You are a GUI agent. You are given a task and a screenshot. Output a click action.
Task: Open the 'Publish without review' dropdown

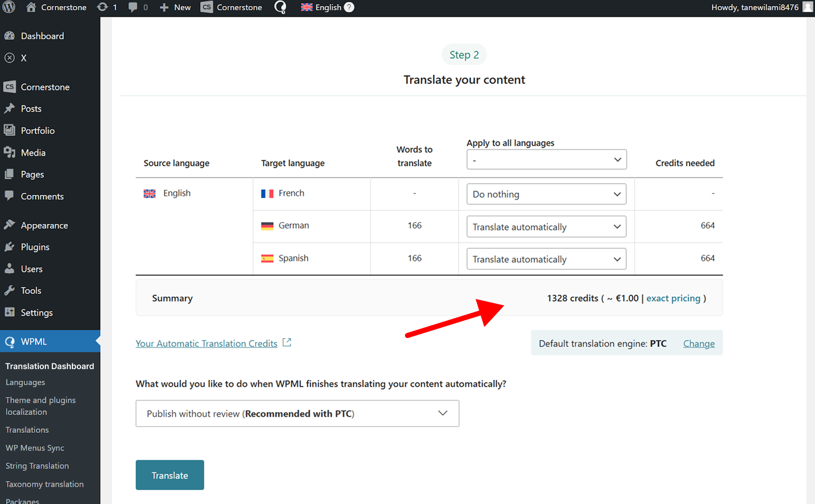pyautogui.click(x=297, y=413)
